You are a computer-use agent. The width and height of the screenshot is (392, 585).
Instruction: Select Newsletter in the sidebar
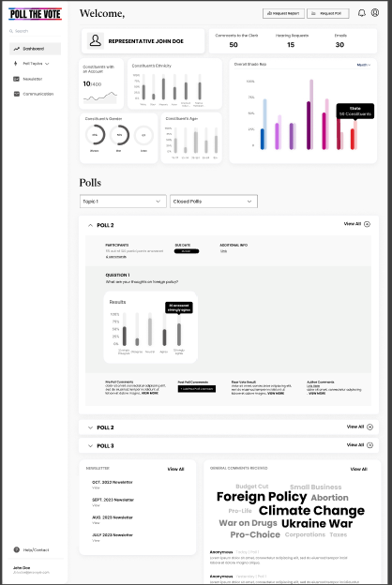pyautogui.click(x=35, y=79)
